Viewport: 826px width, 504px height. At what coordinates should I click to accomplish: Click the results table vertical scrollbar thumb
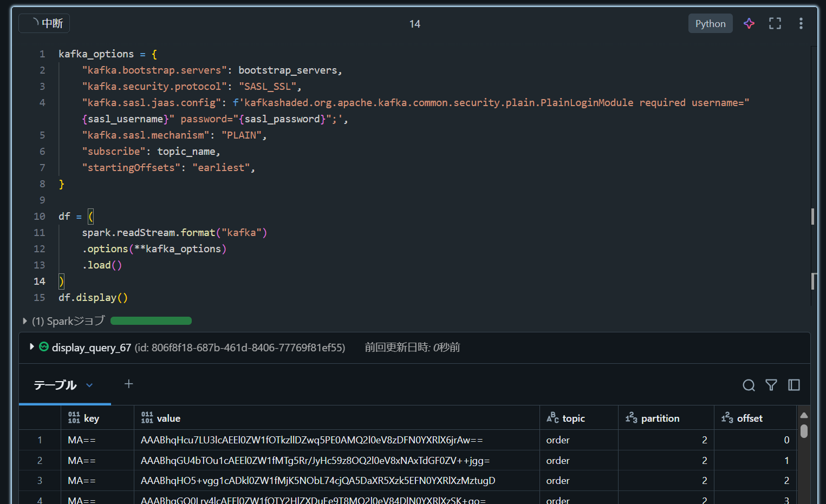(804, 431)
